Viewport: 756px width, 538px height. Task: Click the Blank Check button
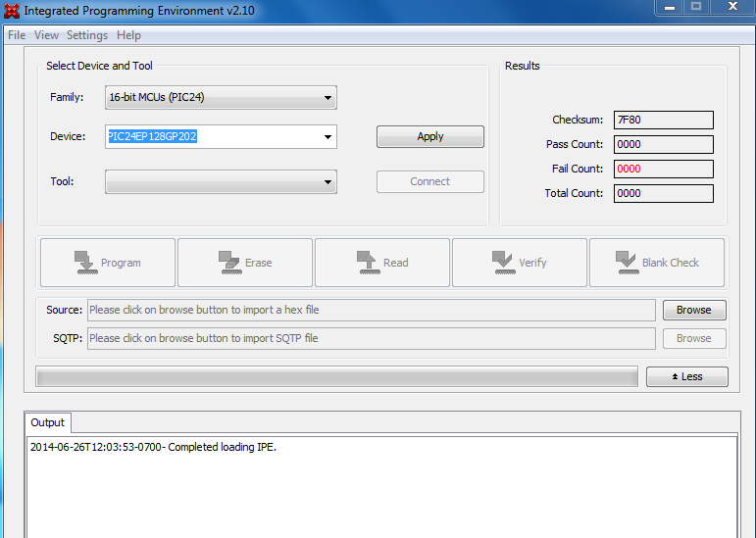point(657,263)
